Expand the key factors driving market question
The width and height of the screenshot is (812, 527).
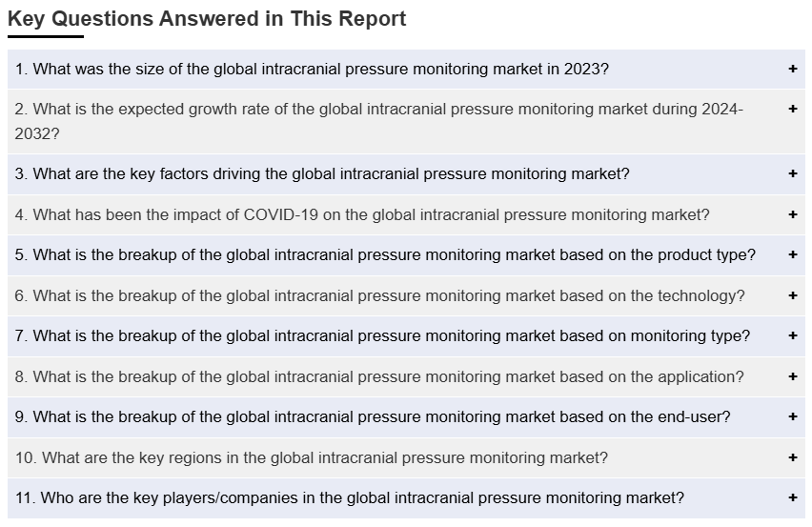322,174
